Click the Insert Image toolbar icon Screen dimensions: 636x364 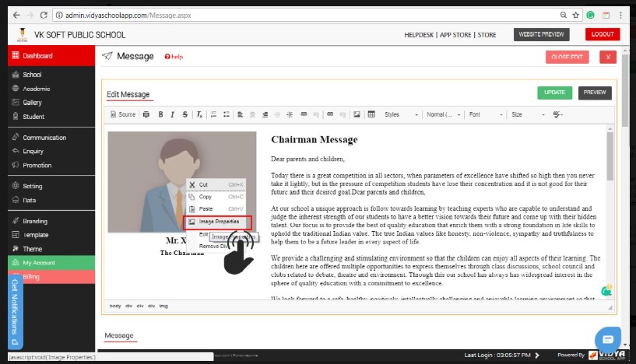pyautogui.click(x=357, y=114)
